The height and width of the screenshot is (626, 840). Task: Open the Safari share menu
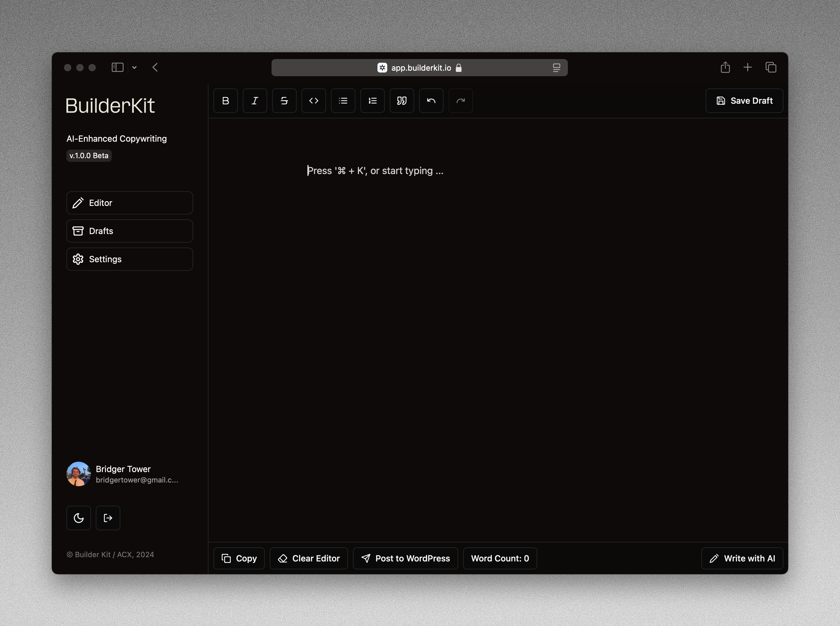725,67
